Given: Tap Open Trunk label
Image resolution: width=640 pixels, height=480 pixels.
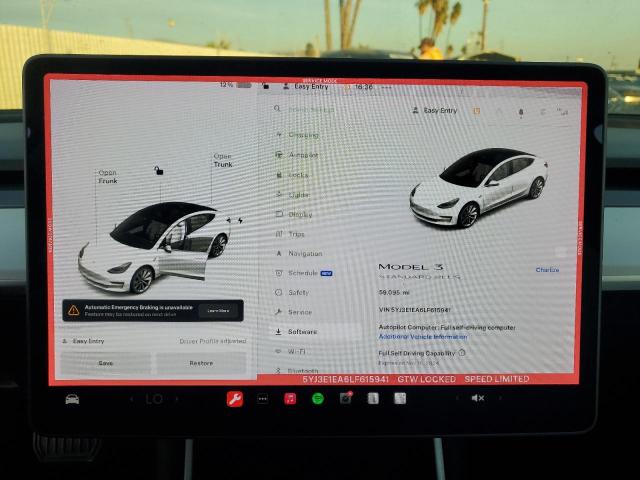Looking at the screenshot, I should pyautogui.click(x=223, y=160).
